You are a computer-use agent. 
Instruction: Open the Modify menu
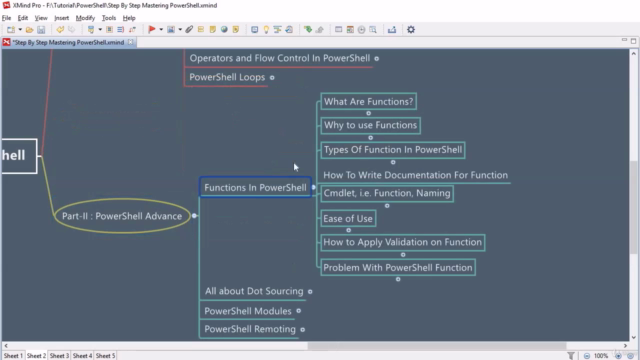[x=85, y=18]
